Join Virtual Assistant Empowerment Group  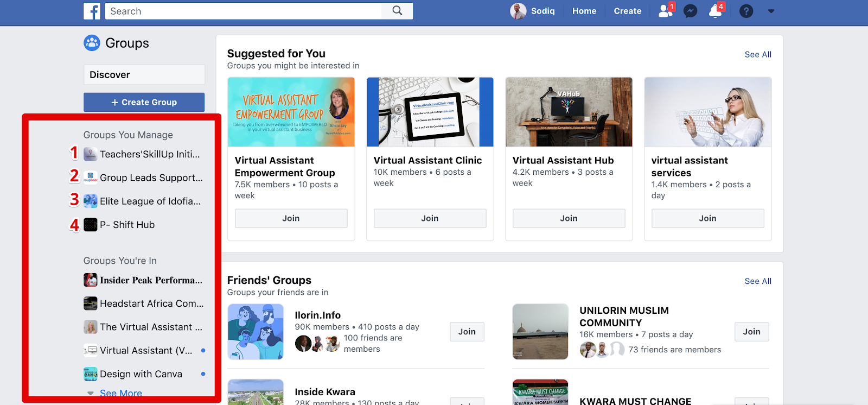[291, 218]
